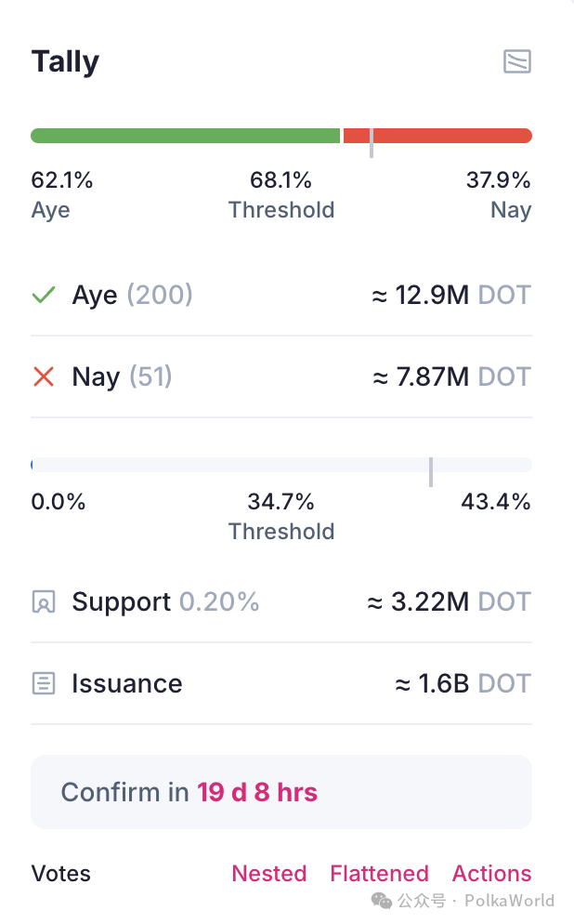Open the Actions link
This screenshot has width=574, height=924.
491,874
